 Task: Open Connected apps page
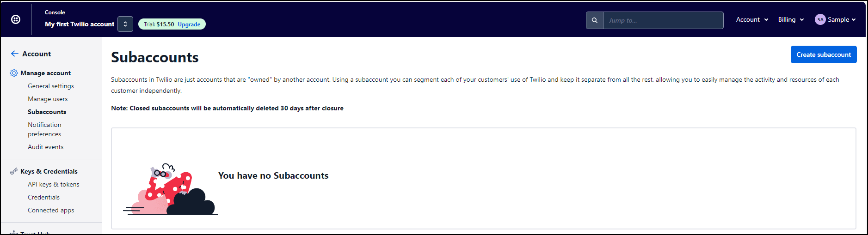coord(51,210)
